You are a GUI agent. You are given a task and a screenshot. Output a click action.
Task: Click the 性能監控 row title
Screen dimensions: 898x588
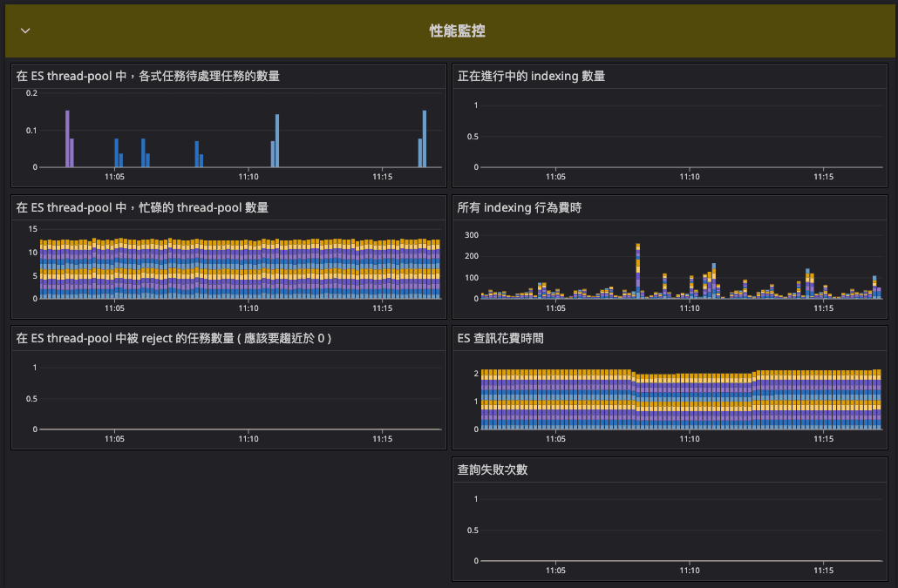pyautogui.click(x=457, y=30)
